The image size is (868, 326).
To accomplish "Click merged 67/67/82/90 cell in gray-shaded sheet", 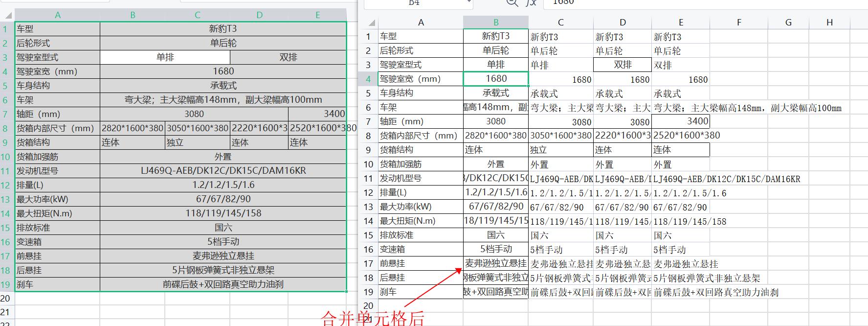I will point(223,199).
